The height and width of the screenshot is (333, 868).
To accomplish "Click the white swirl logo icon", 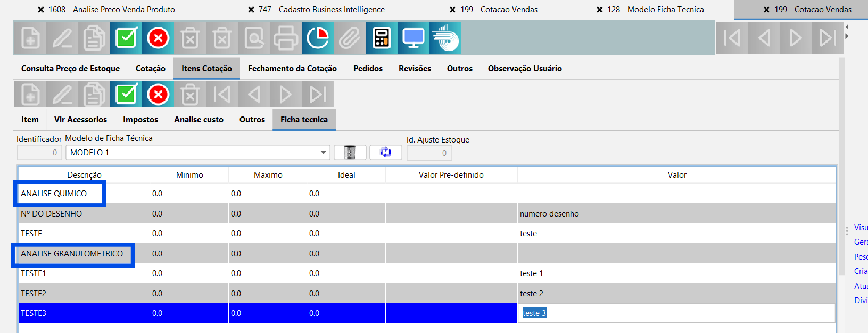I will pyautogui.click(x=445, y=38).
